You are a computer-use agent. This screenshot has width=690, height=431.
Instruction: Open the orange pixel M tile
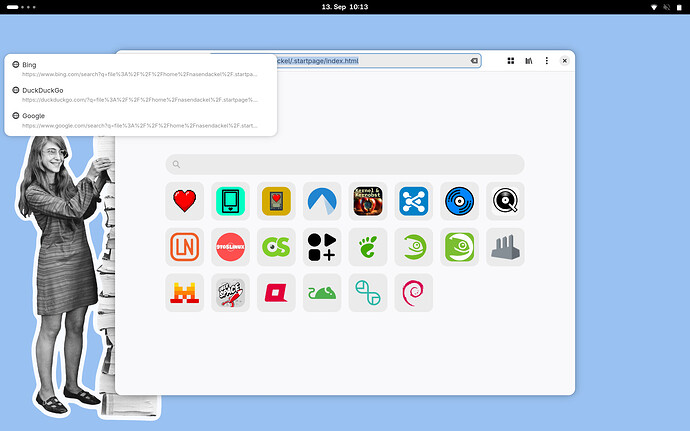click(185, 292)
